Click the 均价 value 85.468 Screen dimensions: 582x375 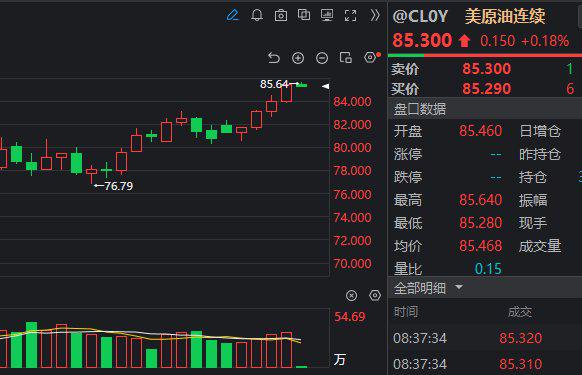click(481, 246)
